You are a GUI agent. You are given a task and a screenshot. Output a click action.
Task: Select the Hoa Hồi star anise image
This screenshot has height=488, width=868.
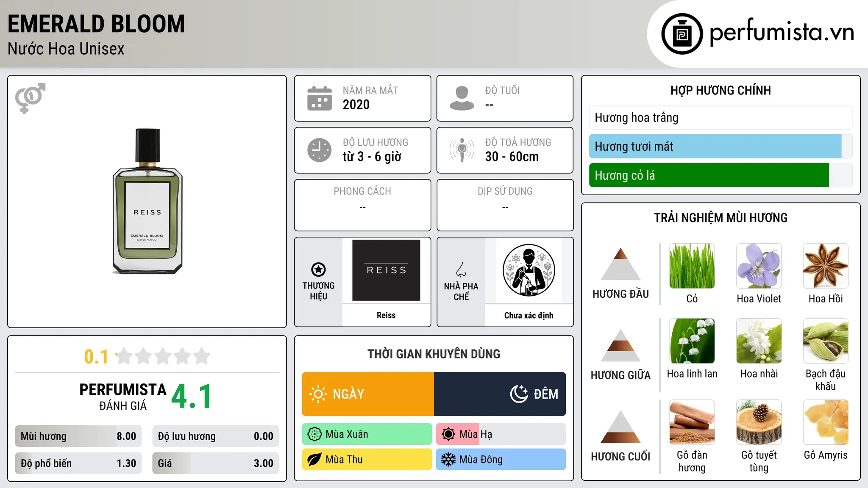(826, 266)
